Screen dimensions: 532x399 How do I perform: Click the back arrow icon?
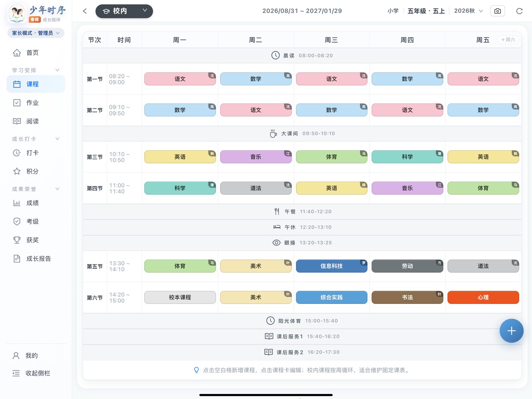pyautogui.click(x=85, y=11)
